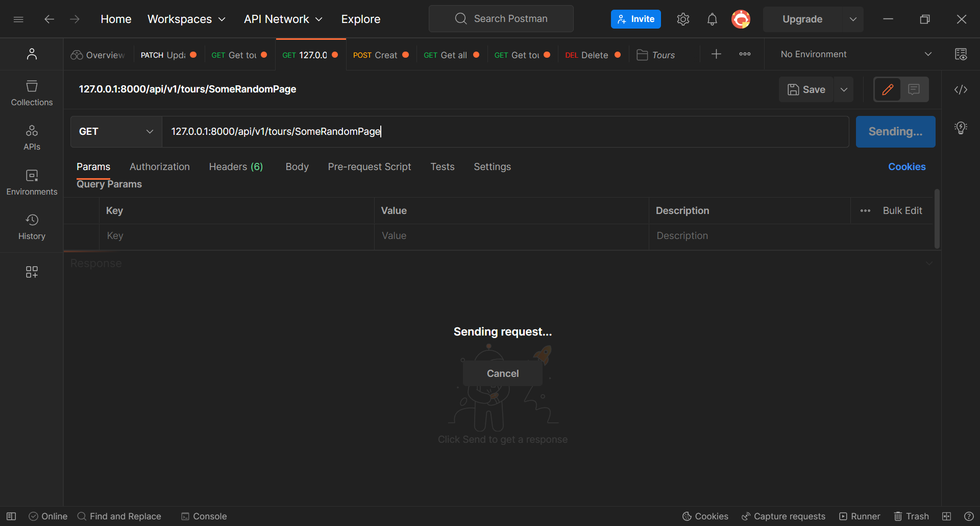Screen dimensions: 980x526
Task: Open the environment quick look icon
Action: pyautogui.click(x=961, y=54)
